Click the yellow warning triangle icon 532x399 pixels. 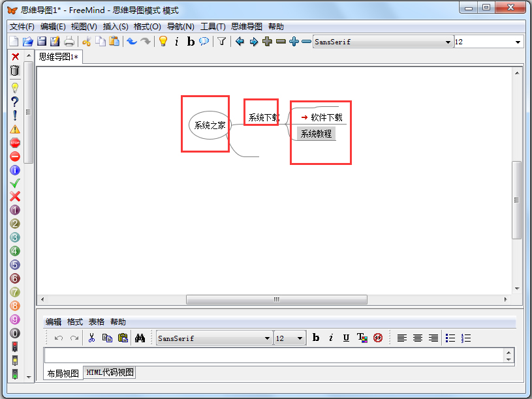point(15,129)
